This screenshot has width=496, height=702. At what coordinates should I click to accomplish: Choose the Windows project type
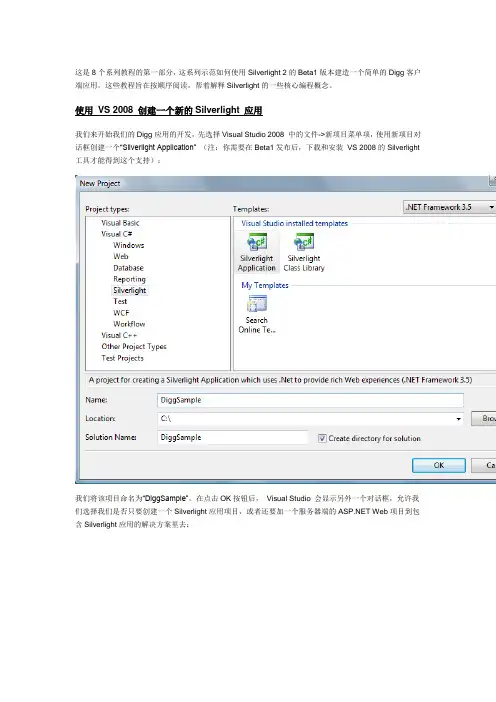click(x=128, y=245)
